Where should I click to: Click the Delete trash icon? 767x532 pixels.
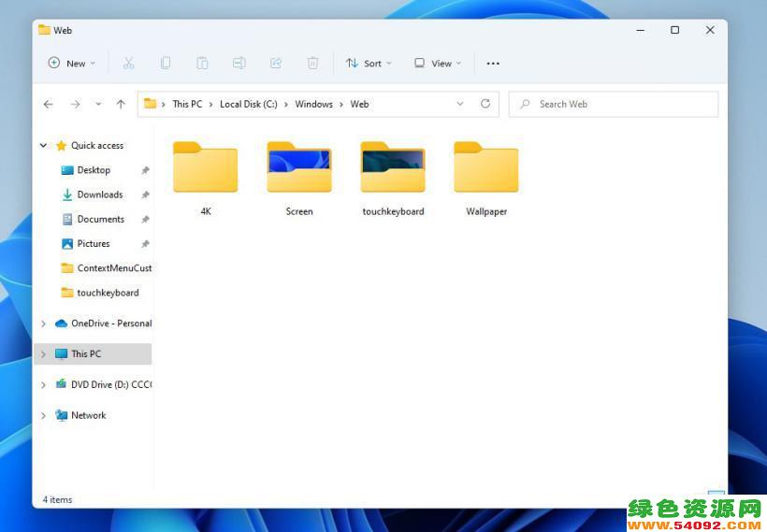pos(312,63)
